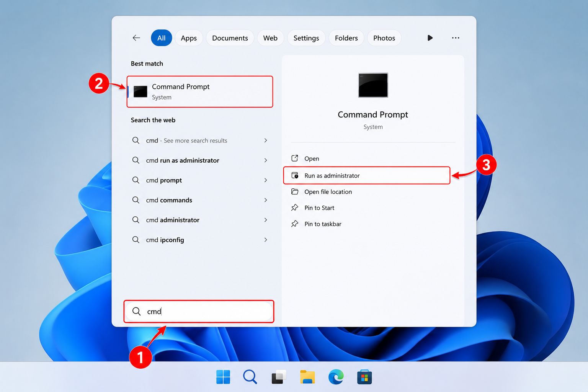This screenshot has width=588, height=392.
Task: Click the Run as administrator shield icon
Action: pos(295,175)
